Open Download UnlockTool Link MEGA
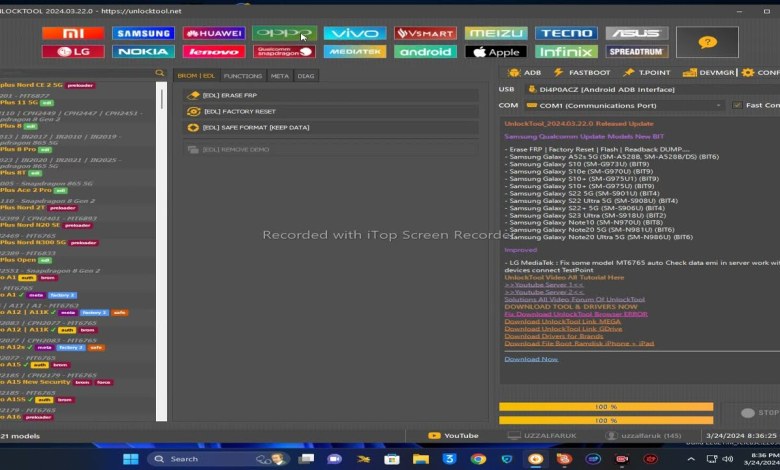 tap(563, 322)
